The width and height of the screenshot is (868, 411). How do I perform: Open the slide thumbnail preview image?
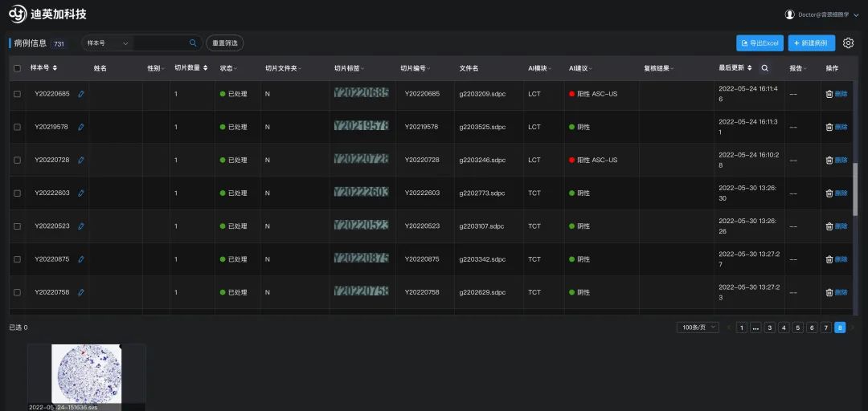point(86,373)
